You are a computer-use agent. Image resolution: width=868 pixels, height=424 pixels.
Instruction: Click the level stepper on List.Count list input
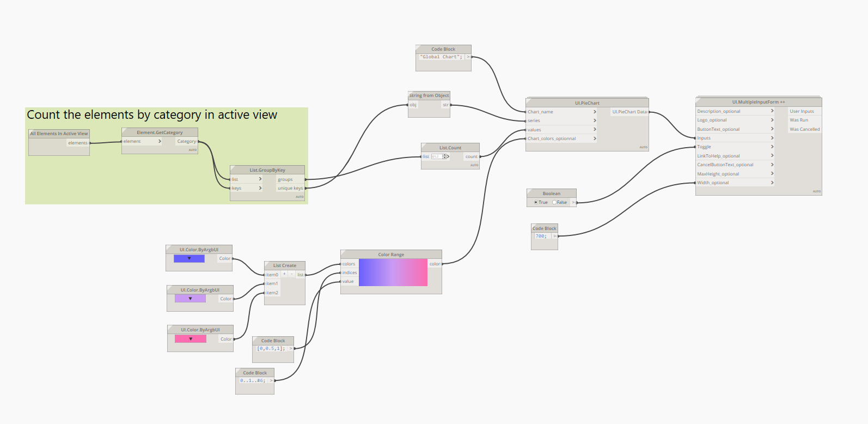click(x=444, y=156)
